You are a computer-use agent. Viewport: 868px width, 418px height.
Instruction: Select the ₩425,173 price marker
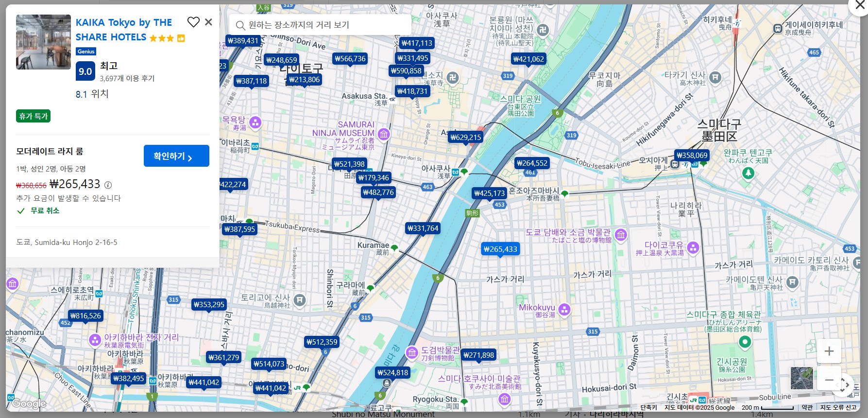490,193
